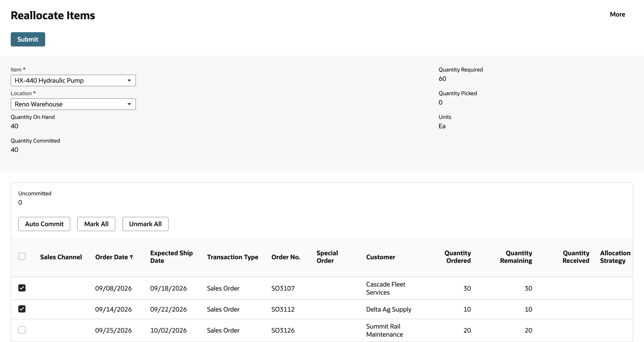
Task: Click customer Cascade Fleet Services
Action: tap(386, 288)
